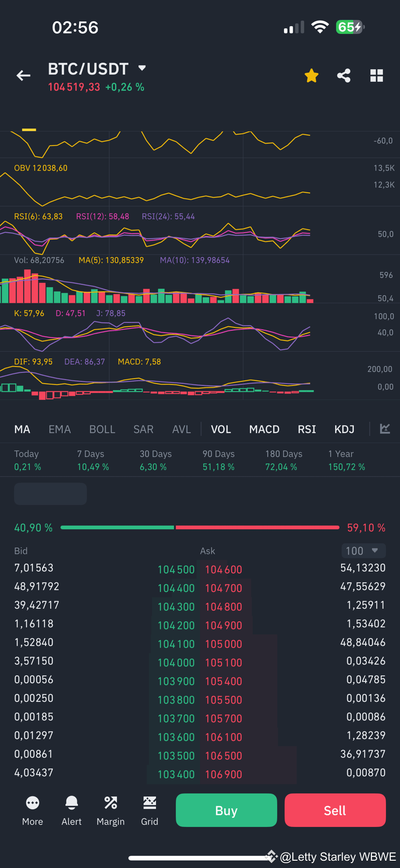Select the 90 Days performance 51,18 %
Viewport: 400px width, 868px height.
[x=218, y=460]
